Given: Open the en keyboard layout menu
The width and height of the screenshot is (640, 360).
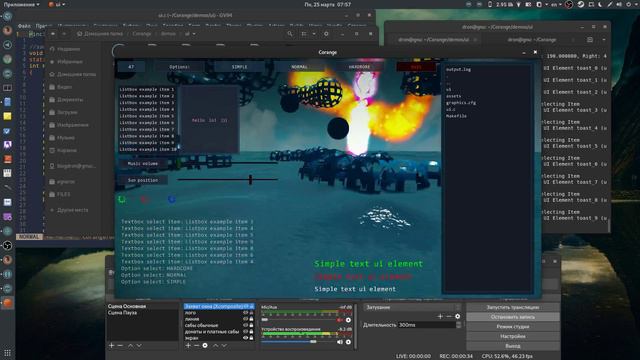Looking at the screenshot, I should [x=555, y=4].
